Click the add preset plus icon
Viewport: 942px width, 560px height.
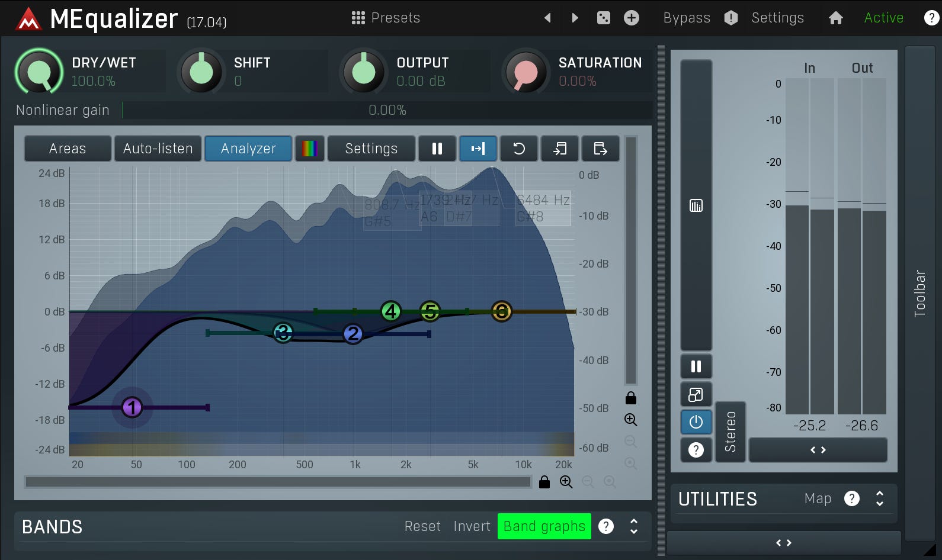(x=632, y=18)
